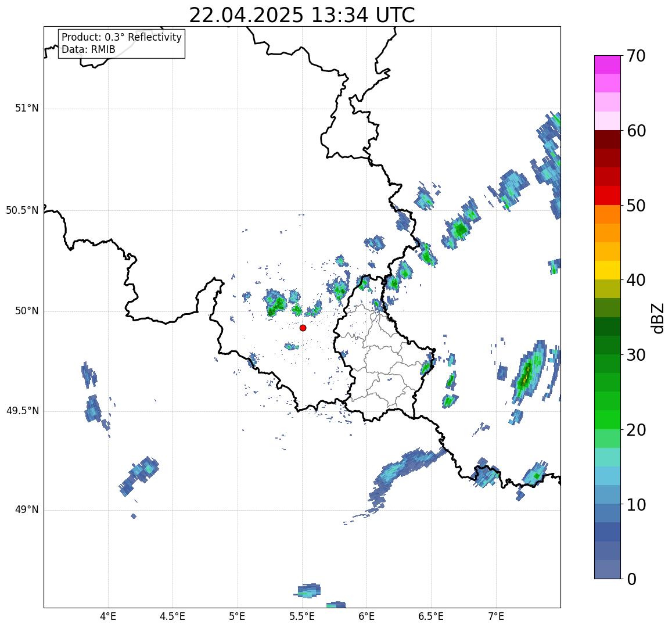The height and width of the screenshot is (628, 672).
Task: Click the 4.5°E longitude label
Action: click(x=173, y=617)
